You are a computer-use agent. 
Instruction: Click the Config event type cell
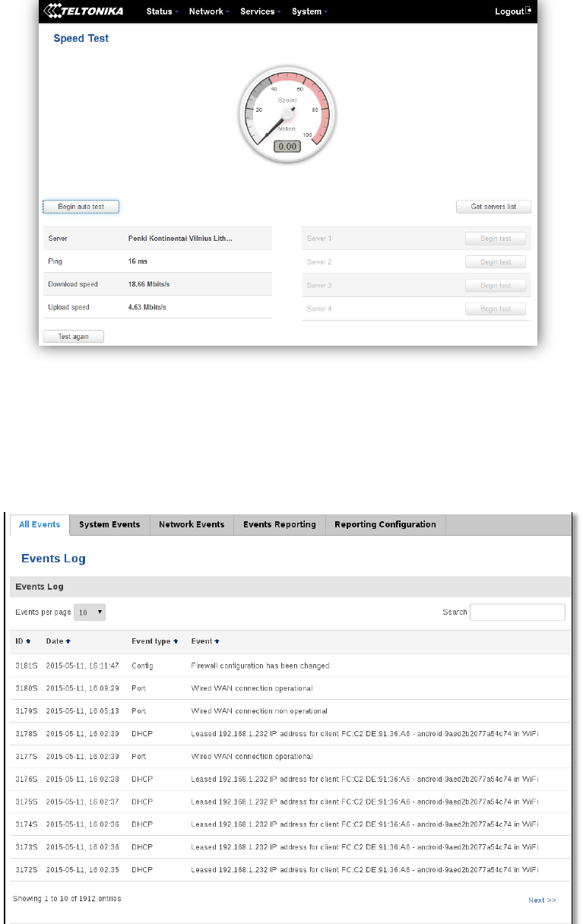pos(142,666)
